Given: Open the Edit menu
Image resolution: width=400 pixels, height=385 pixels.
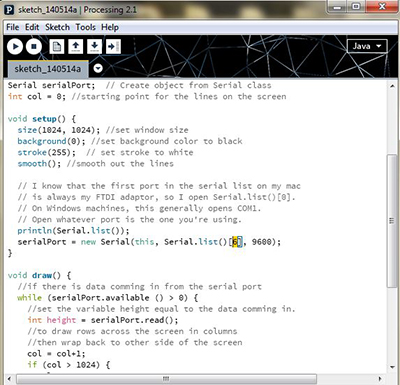Looking at the screenshot, I should click(x=32, y=27).
